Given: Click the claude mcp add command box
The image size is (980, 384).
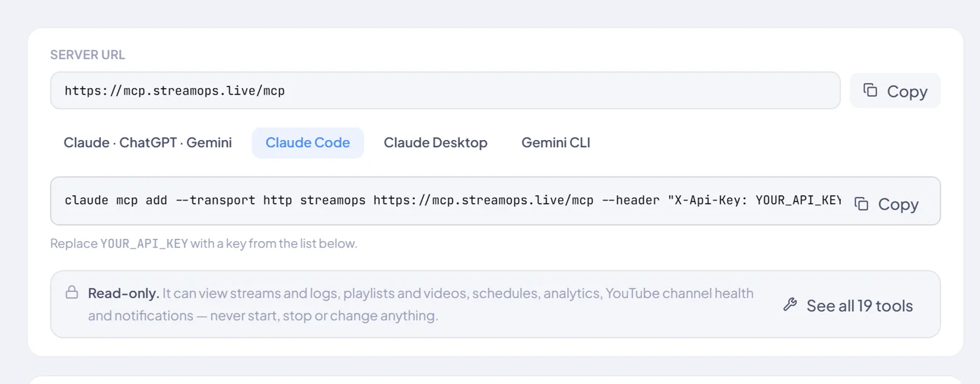Looking at the screenshot, I should 496,201.
